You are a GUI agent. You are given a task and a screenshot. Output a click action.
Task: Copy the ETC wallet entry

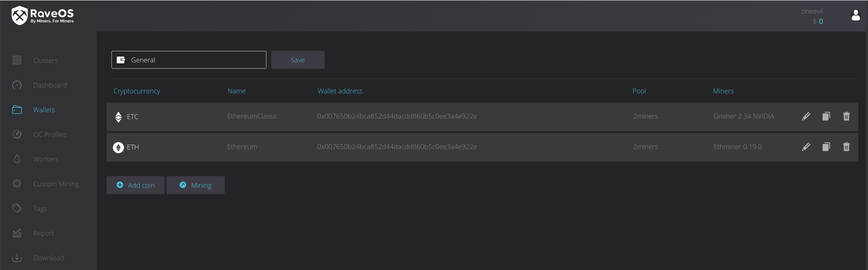[x=826, y=116]
